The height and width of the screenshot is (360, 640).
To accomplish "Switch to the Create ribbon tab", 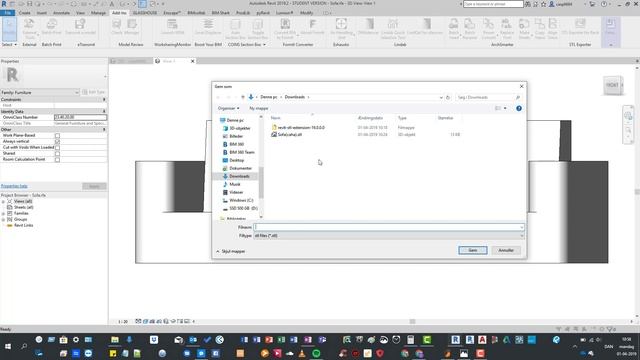I will click(24, 13).
